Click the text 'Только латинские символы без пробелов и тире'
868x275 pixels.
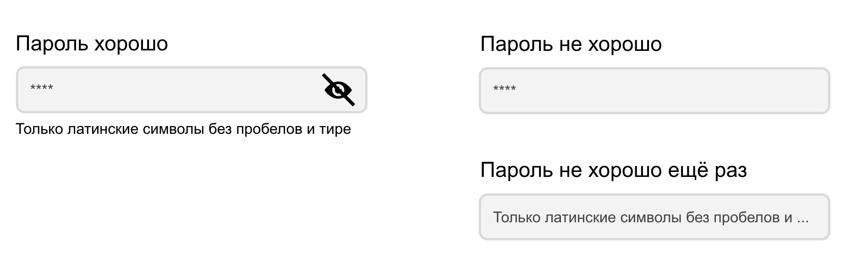(x=182, y=128)
